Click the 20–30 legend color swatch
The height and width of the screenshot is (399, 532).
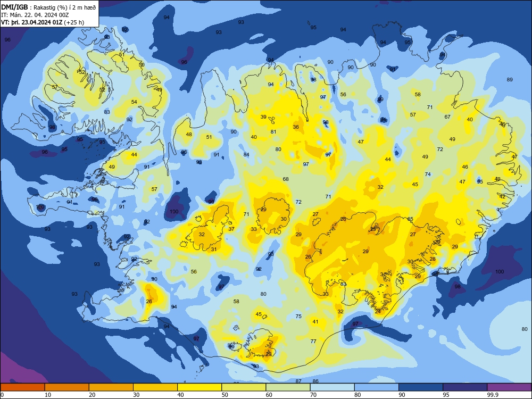click(111, 387)
